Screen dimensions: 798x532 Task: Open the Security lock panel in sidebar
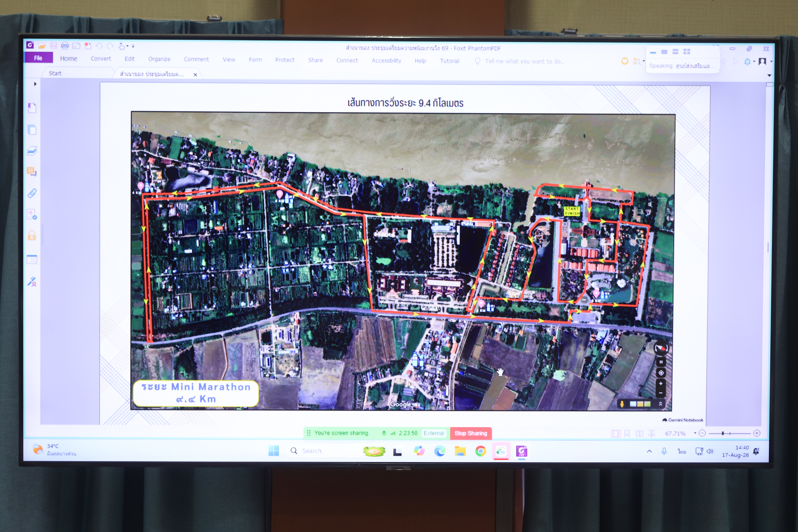[32, 236]
